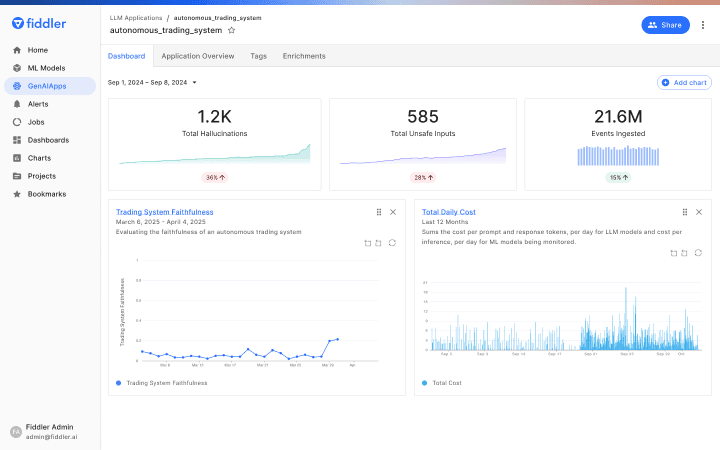Click the Share button
The image size is (720, 450).
point(665,25)
